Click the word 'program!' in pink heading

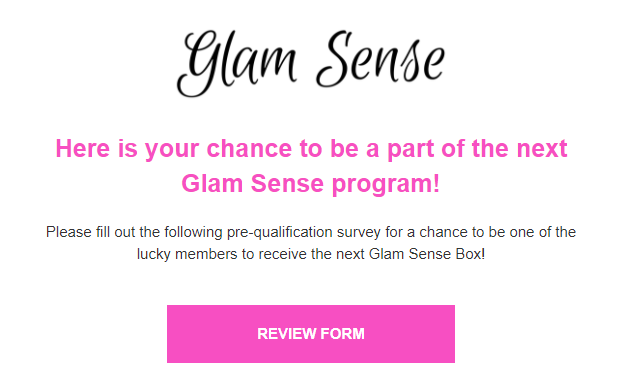(x=386, y=184)
